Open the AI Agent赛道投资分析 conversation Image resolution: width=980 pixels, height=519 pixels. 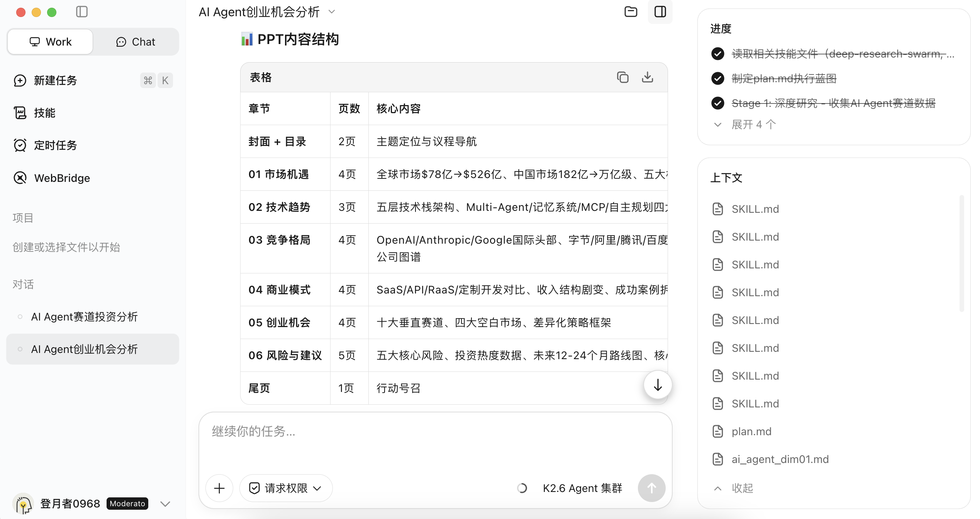click(x=93, y=317)
